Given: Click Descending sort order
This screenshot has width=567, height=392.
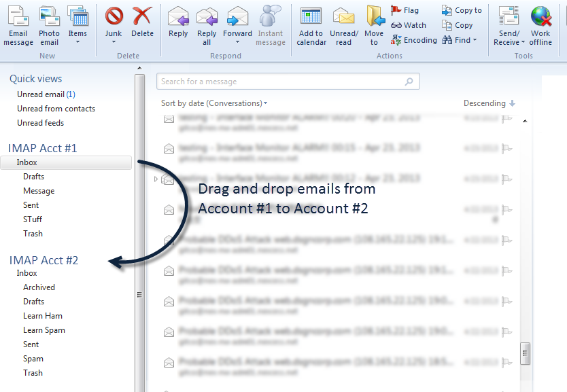Looking at the screenshot, I should pyautogui.click(x=489, y=103).
